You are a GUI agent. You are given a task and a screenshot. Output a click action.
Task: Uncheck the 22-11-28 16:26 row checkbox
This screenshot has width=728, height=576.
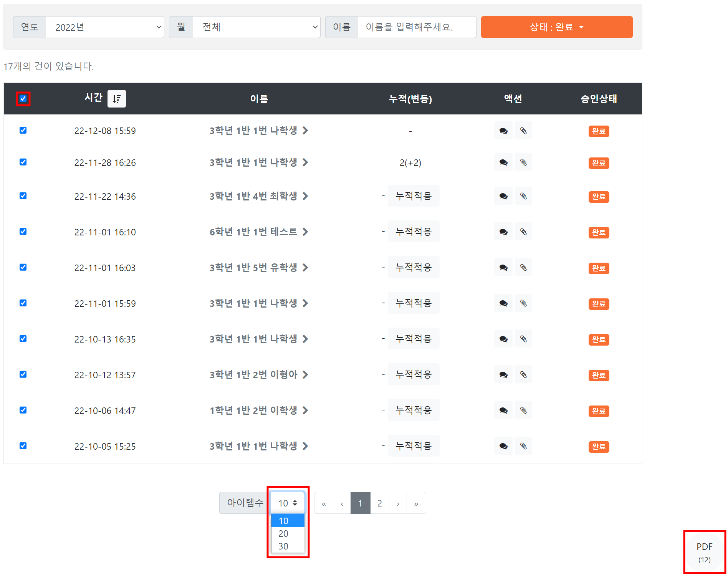(x=23, y=162)
